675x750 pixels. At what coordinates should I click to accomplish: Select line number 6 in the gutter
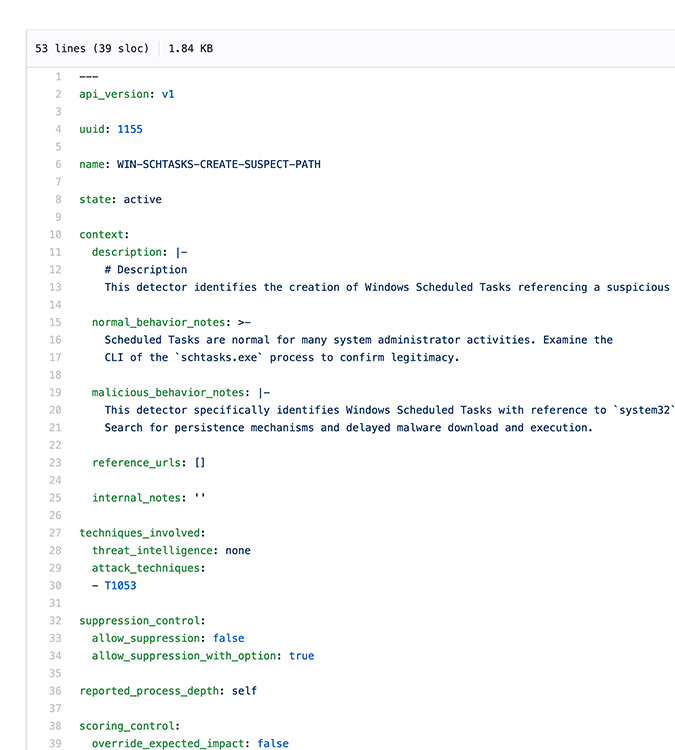58,164
